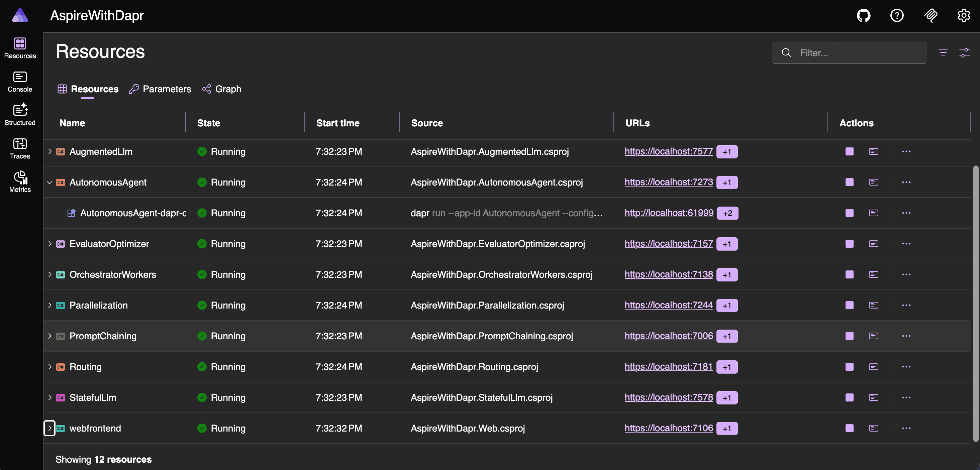Open more actions for Routing
Screen dimensions: 980x470
(906, 367)
